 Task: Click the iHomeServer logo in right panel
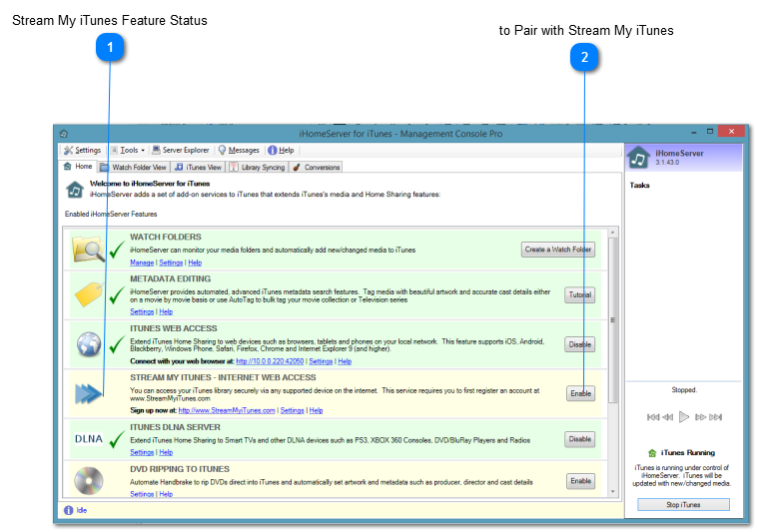[x=639, y=158]
